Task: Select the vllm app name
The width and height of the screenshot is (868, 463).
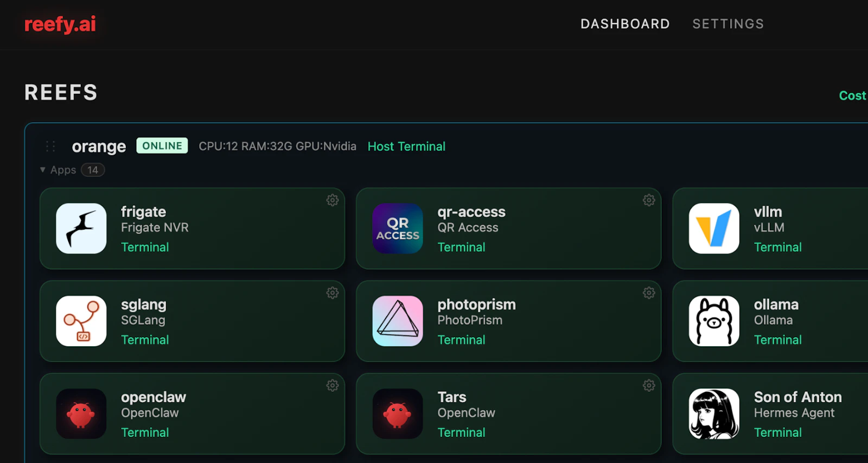Action: [x=768, y=212]
